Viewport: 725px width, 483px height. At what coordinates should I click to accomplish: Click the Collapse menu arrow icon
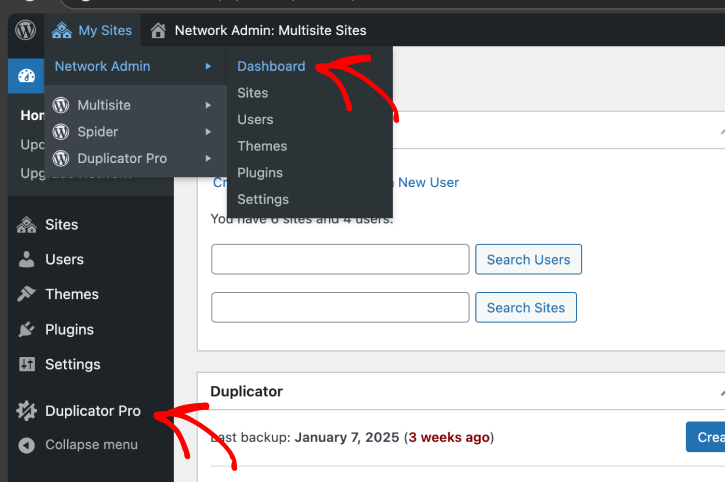pos(26,445)
